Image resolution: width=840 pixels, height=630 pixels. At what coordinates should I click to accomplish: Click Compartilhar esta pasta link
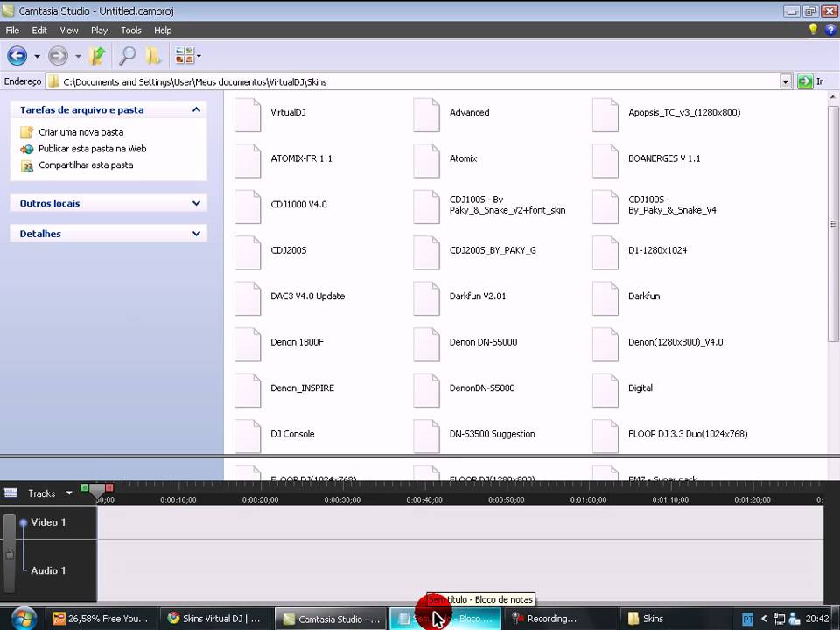point(86,165)
